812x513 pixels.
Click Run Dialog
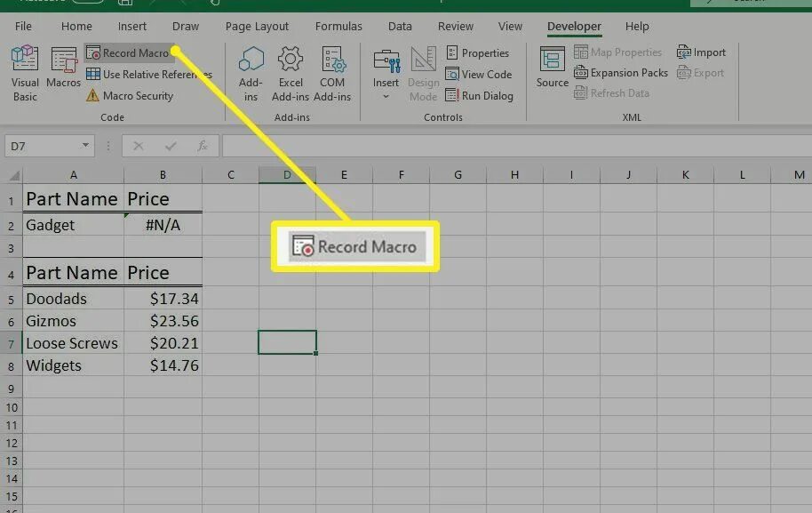480,95
